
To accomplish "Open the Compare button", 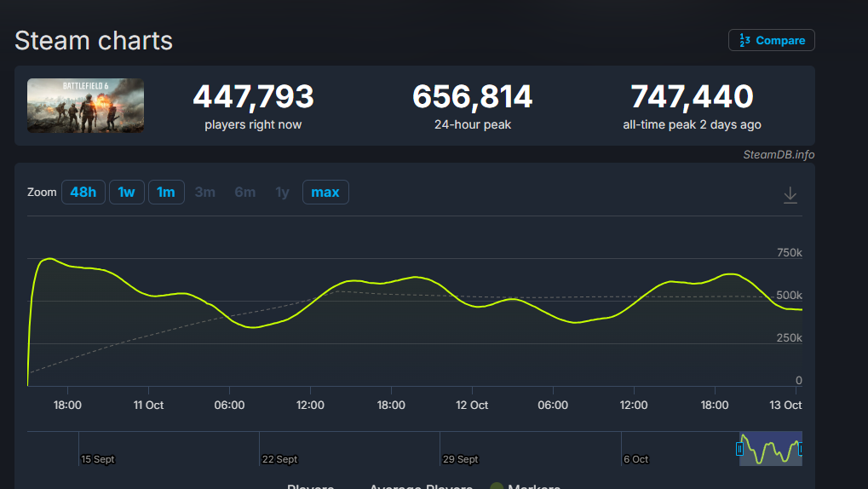I will 771,40.
